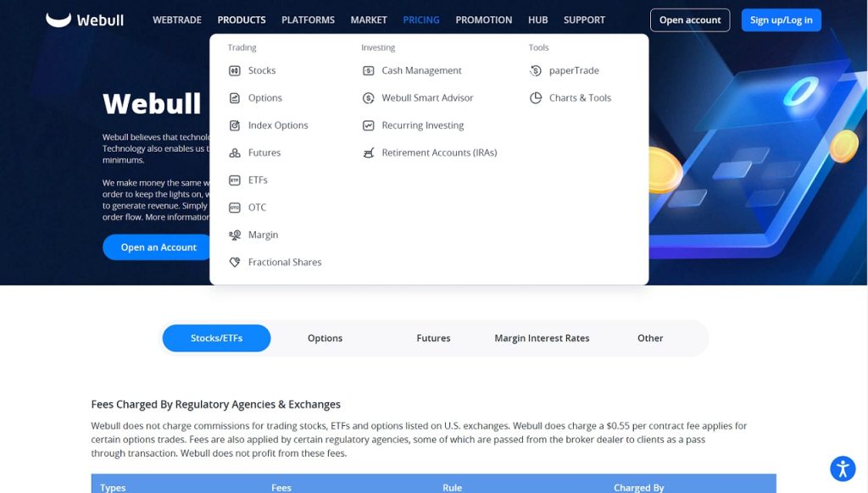Click the Fractional Shares diamond icon
The image size is (868, 493).
pos(235,263)
